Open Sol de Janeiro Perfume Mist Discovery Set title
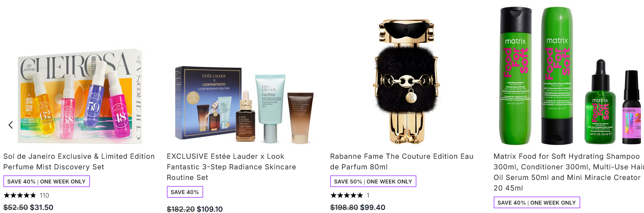This screenshot has height=213, width=644. coord(79,161)
